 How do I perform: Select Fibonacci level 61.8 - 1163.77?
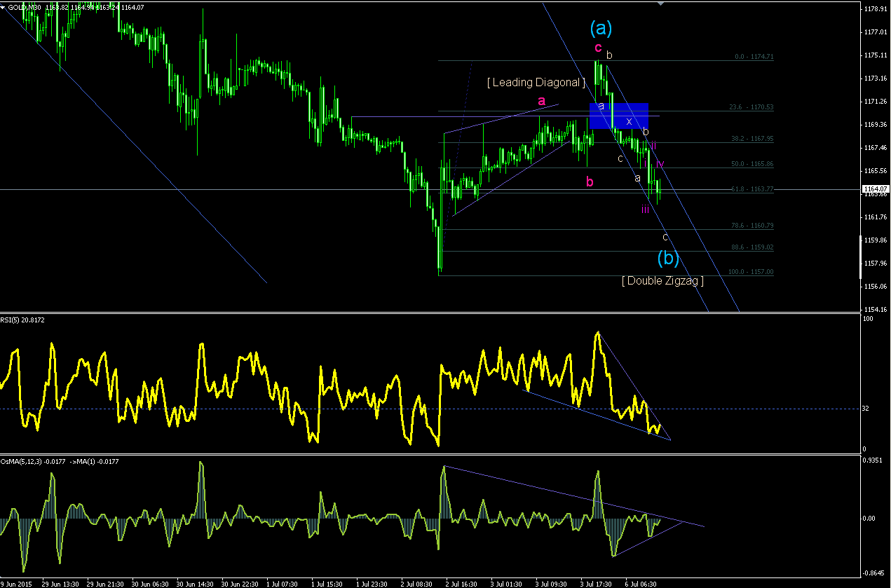click(752, 189)
